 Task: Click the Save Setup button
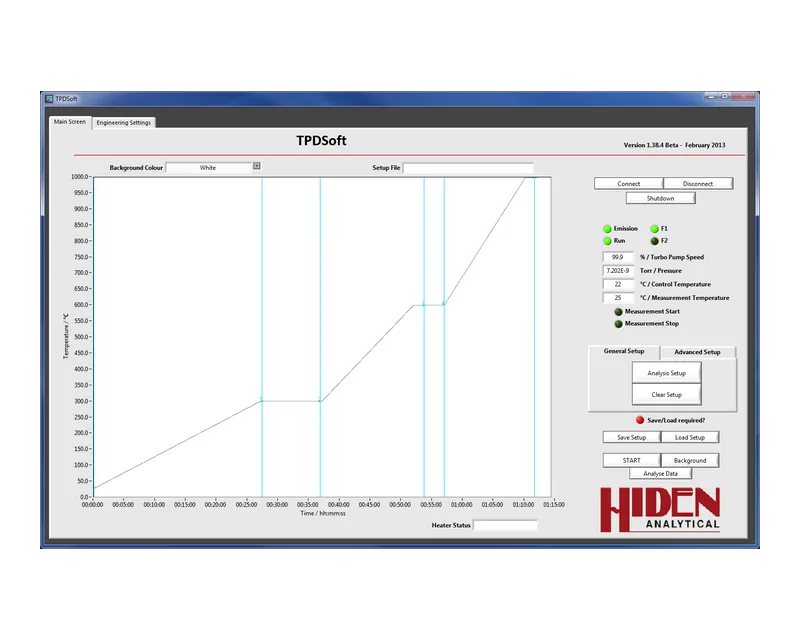[632, 437]
